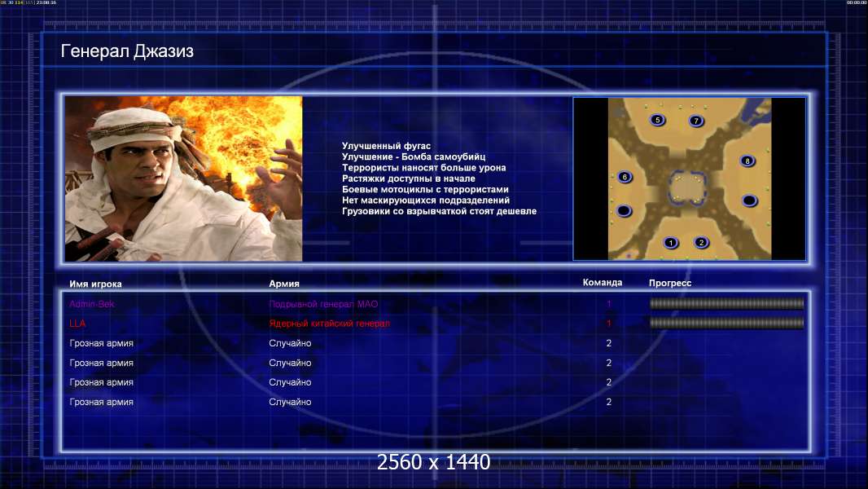Click "Растяжки доступны в начале"

409,178
